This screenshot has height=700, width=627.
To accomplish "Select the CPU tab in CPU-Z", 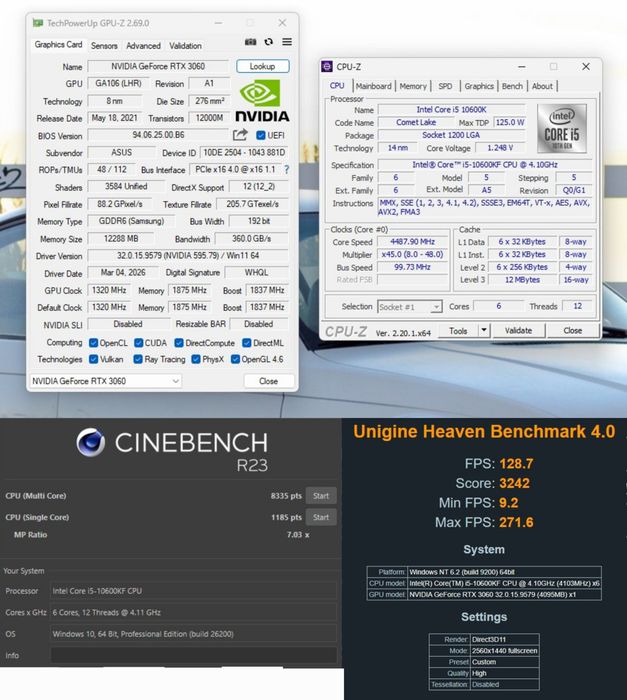I will tap(337, 86).
